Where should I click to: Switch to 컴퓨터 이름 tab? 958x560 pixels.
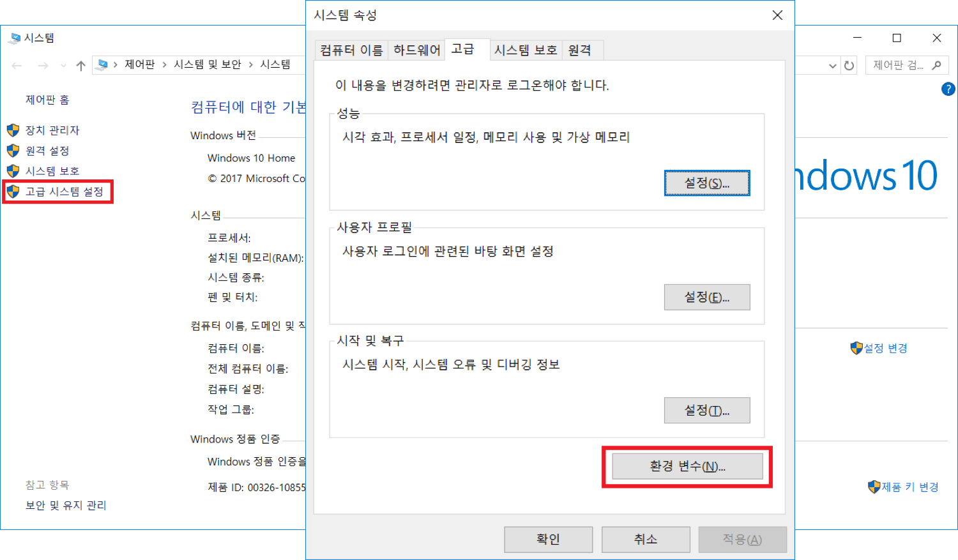pyautogui.click(x=351, y=50)
